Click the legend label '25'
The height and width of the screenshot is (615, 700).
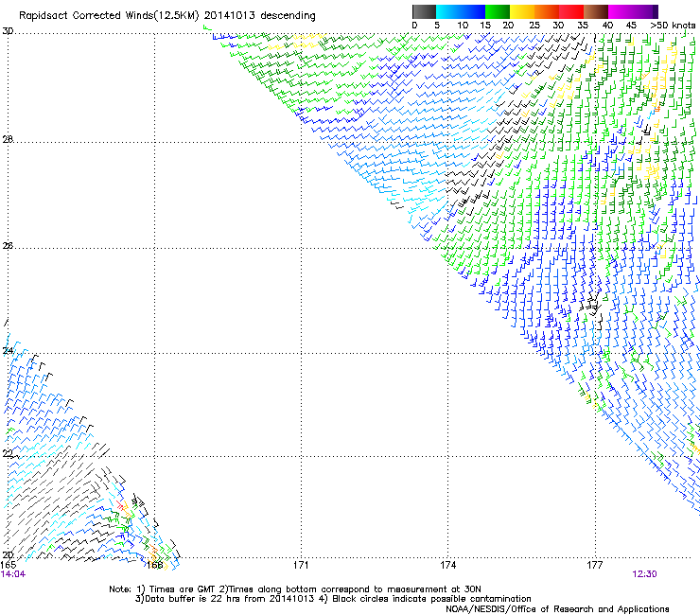click(x=534, y=26)
